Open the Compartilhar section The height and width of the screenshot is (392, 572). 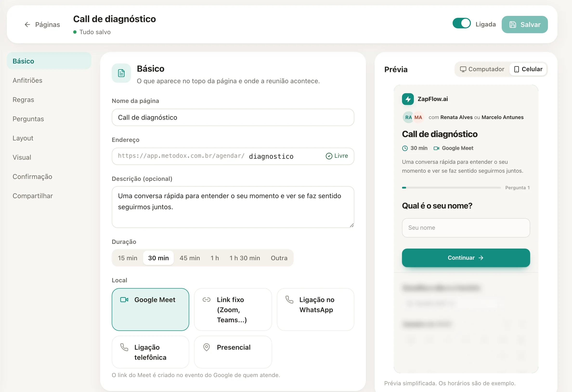tap(49, 196)
